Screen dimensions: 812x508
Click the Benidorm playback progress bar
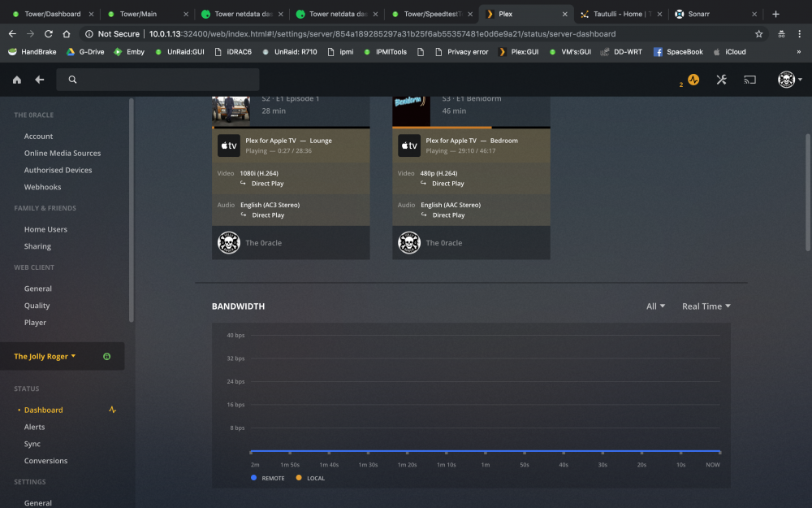[471, 127]
